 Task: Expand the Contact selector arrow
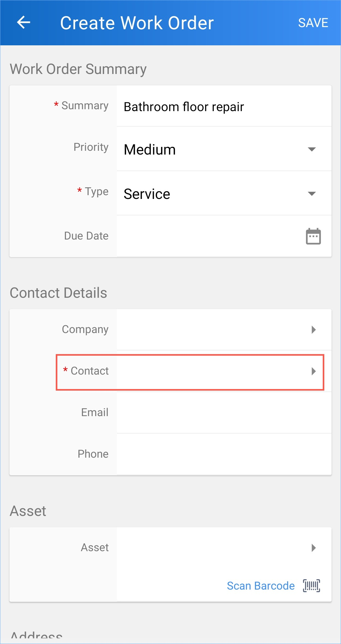pos(314,371)
